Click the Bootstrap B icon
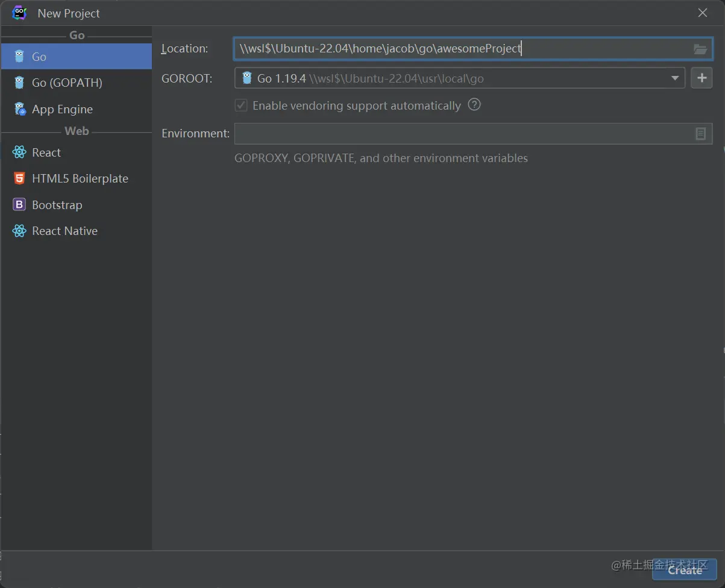The width and height of the screenshot is (725, 588). [20, 205]
